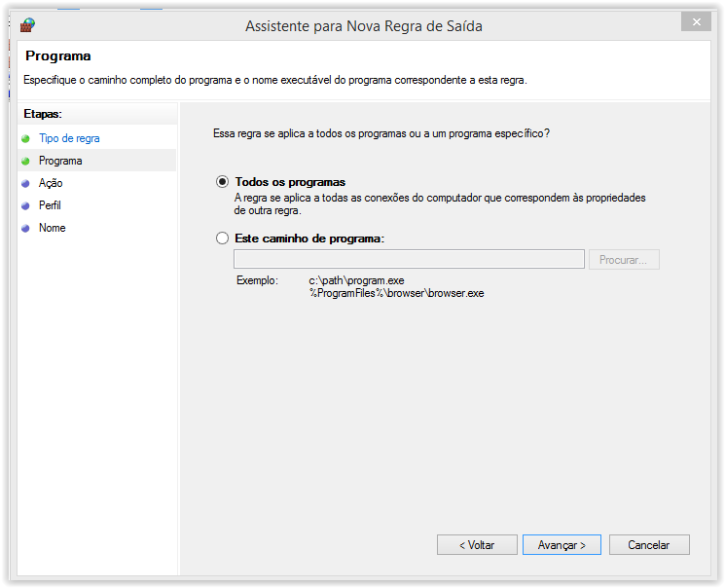
Task: Close the wizard using the X button
Action: (695, 21)
